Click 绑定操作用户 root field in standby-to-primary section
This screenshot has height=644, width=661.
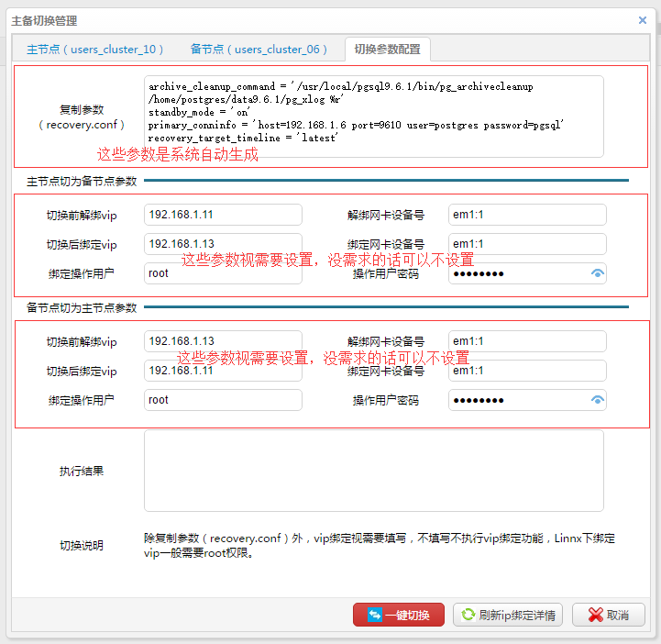click(223, 400)
